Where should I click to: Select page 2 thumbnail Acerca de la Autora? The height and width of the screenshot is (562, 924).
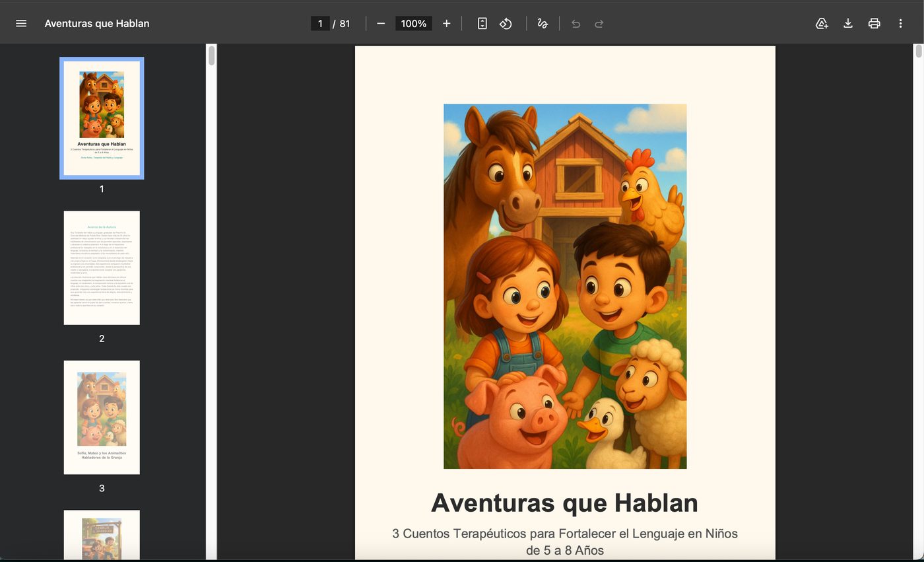pos(102,267)
